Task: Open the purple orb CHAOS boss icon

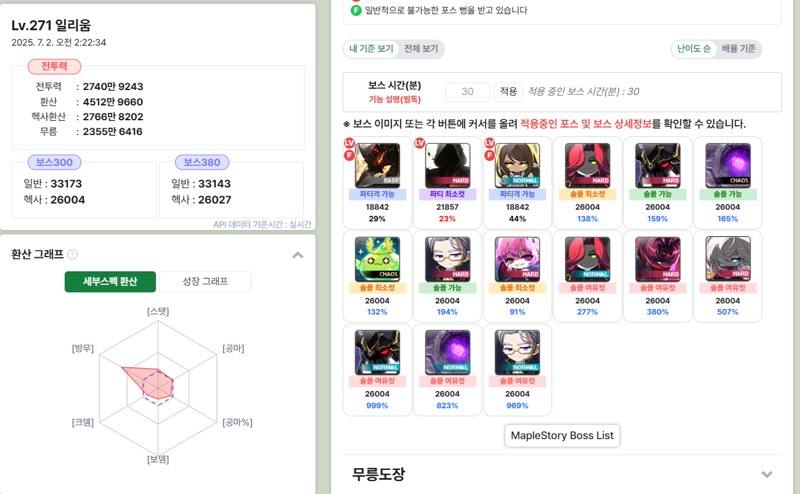Action: (728, 165)
